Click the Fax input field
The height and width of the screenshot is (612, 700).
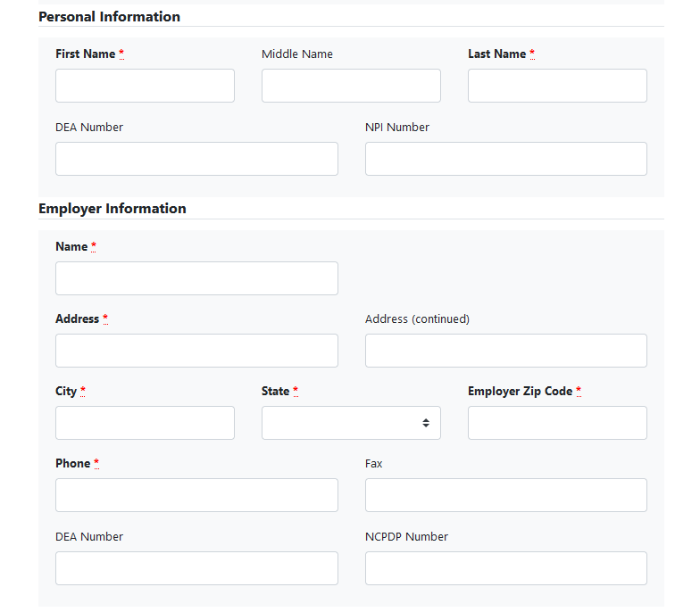[x=505, y=495]
